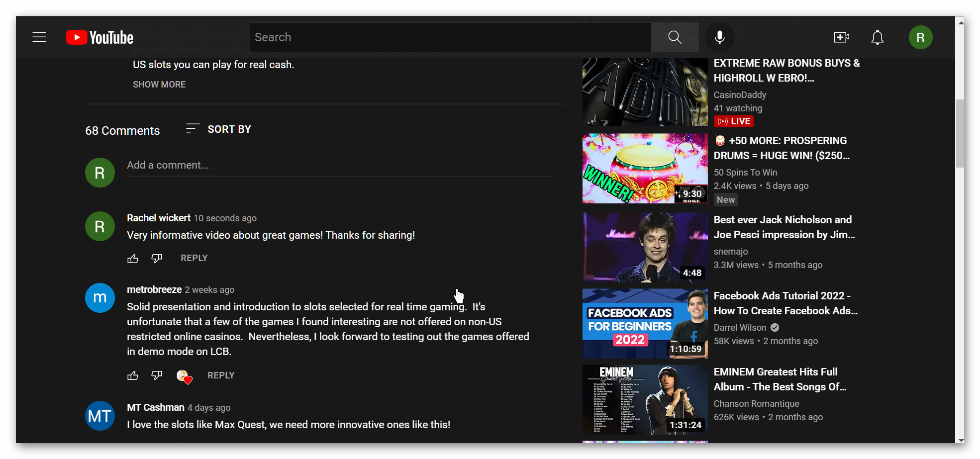This screenshot has height=459, width=980.
Task: Open the Prospering Drums WINNER thumbnail
Action: click(x=645, y=168)
